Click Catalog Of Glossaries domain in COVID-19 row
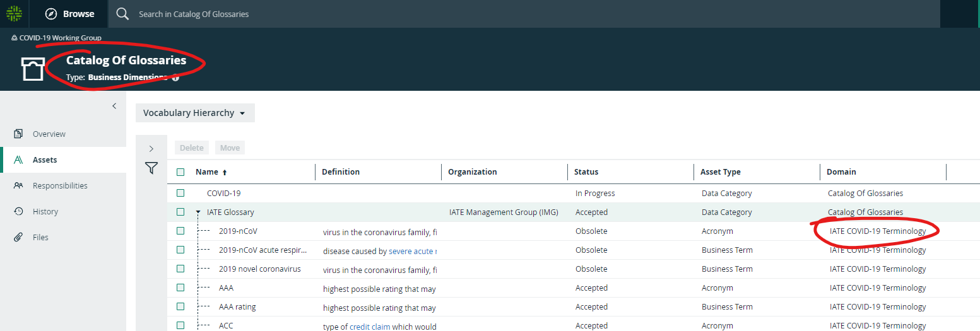Screen dimensions: 980x331 pos(865,193)
